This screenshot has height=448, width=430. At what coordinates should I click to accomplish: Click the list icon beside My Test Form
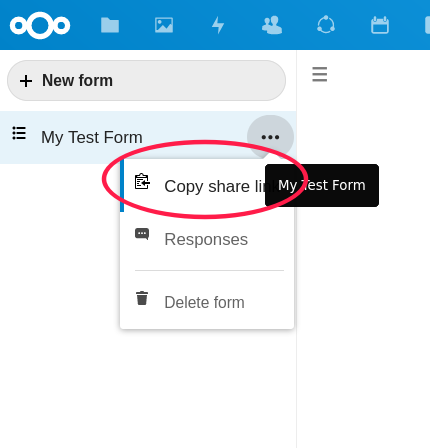pos(19,133)
